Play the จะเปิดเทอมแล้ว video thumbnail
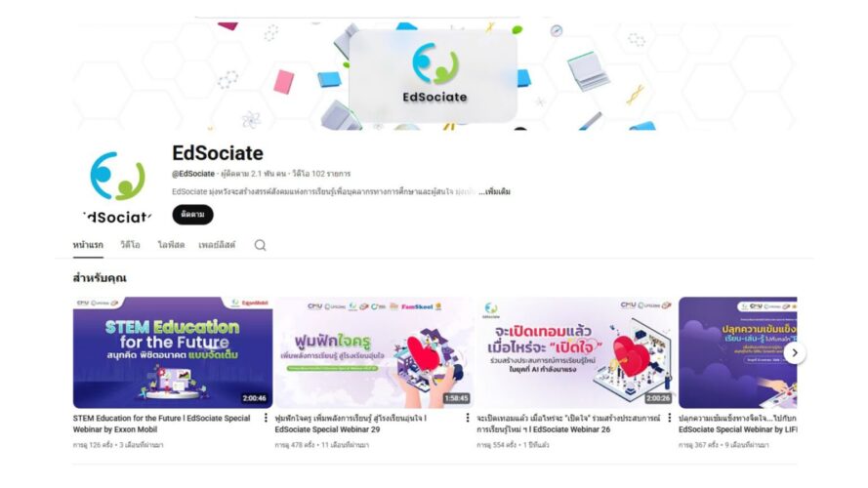This screenshot has width=868, height=488. click(x=576, y=352)
